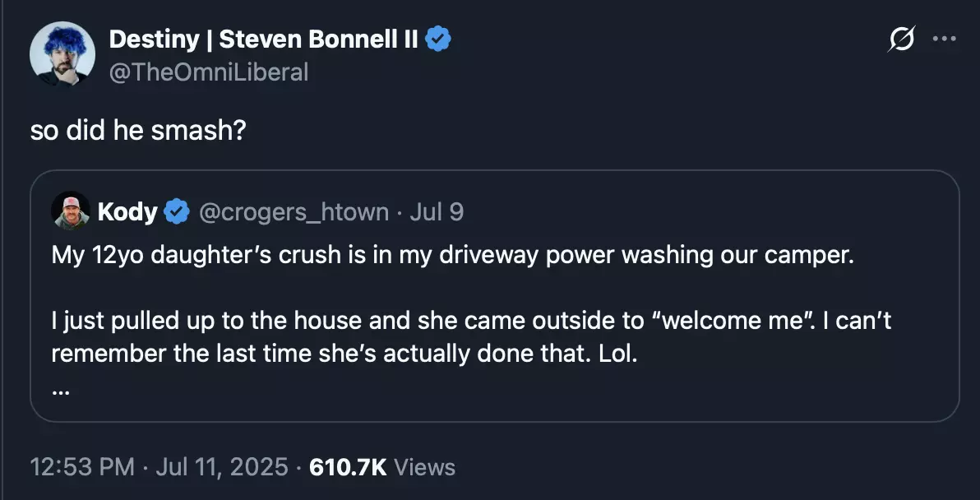Click quoted text mentioning "welcome me"

471,321
